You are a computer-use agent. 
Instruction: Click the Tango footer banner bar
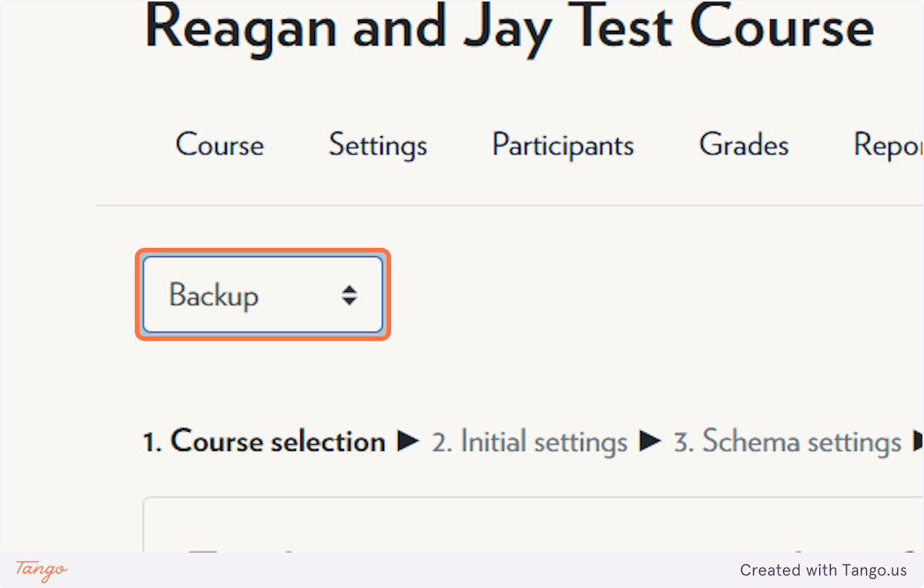pyautogui.click(x=462, y=570)
